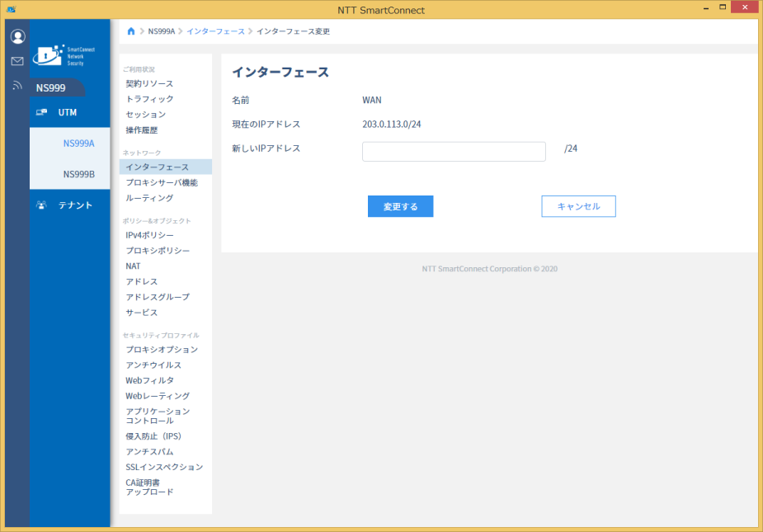Open the RSS feed icon

point(17,86)
